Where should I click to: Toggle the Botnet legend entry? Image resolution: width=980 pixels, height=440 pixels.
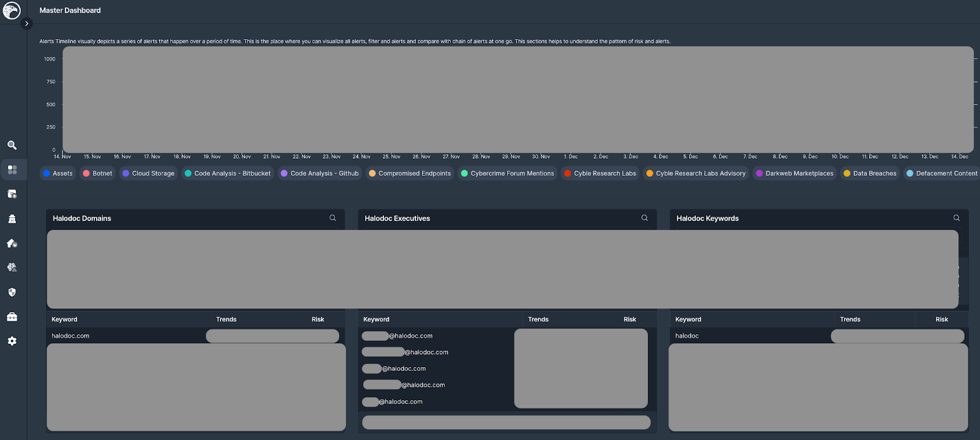(97, 173)
